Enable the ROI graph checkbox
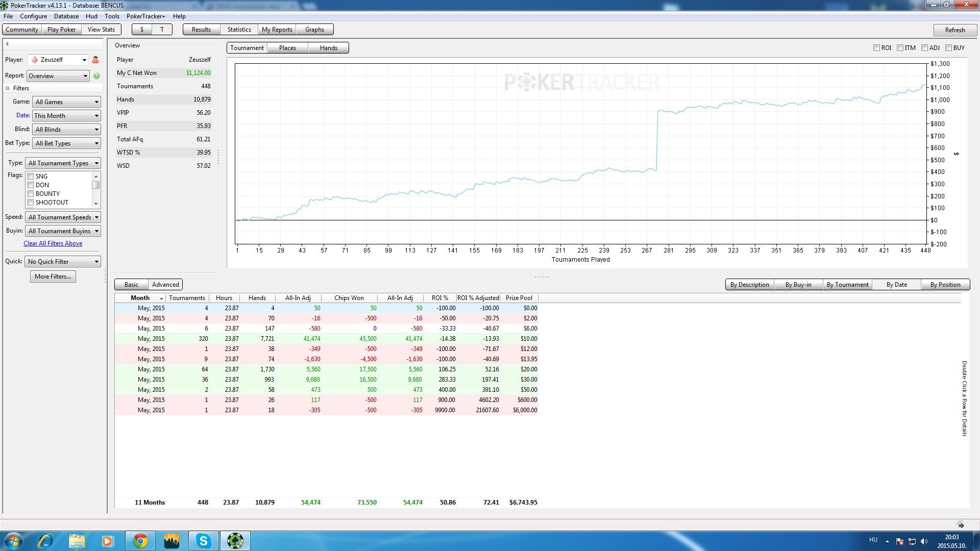 [876, 48]
